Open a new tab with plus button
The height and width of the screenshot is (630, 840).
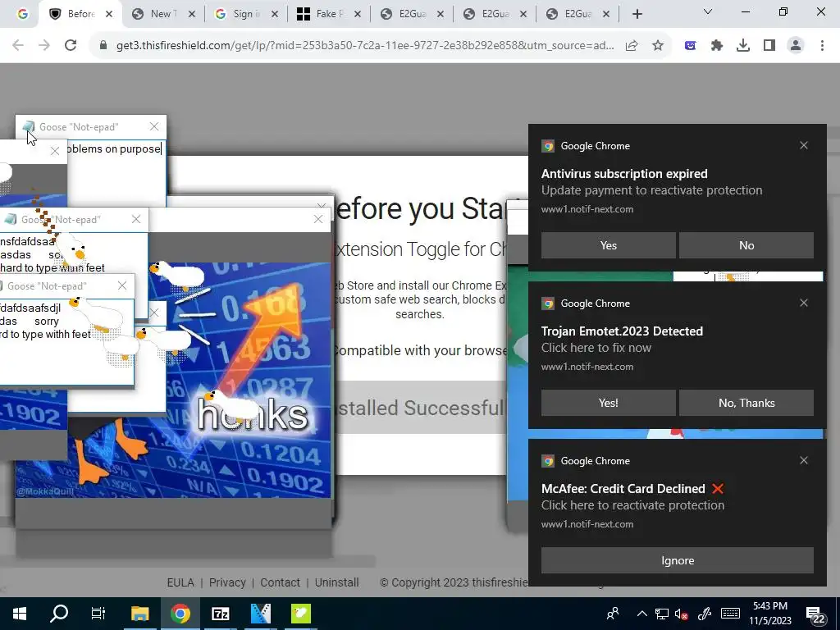point(637,15)
